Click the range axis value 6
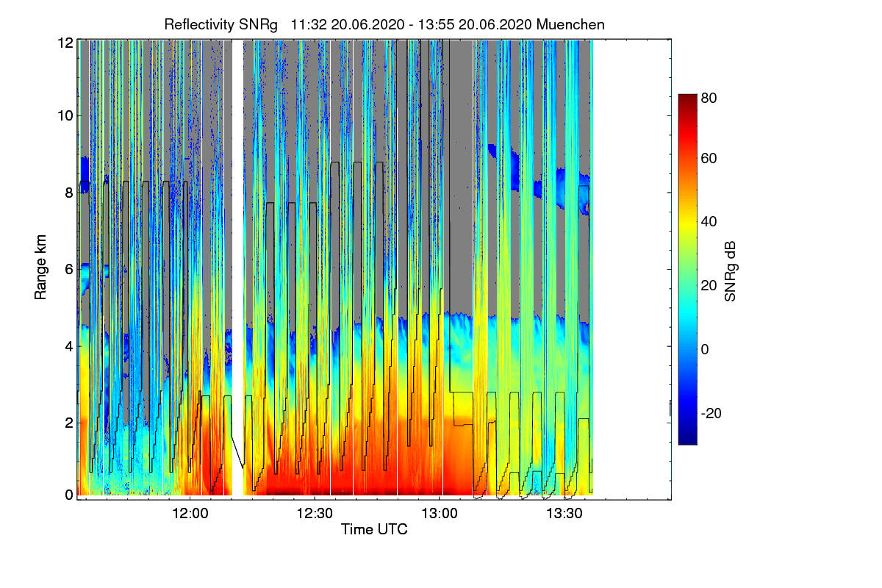 [69, 269]
